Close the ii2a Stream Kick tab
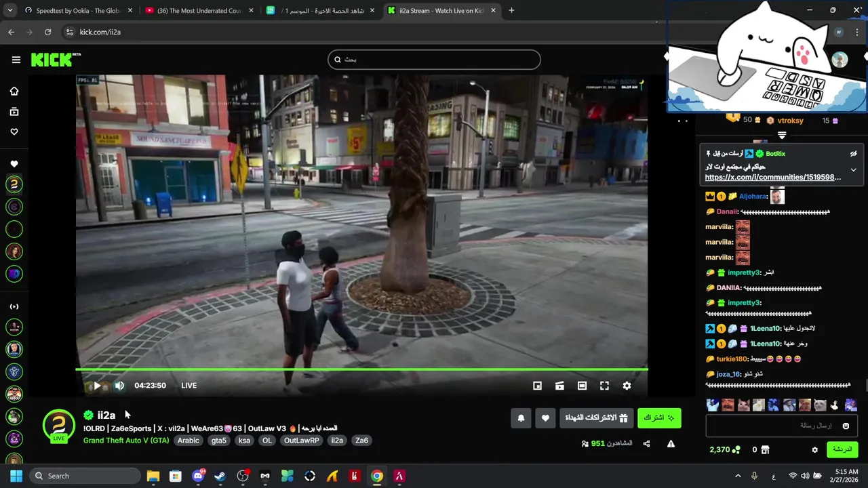The height and width of the screenshot is (488, 868). pyautogui.click(x=493, y=11)
